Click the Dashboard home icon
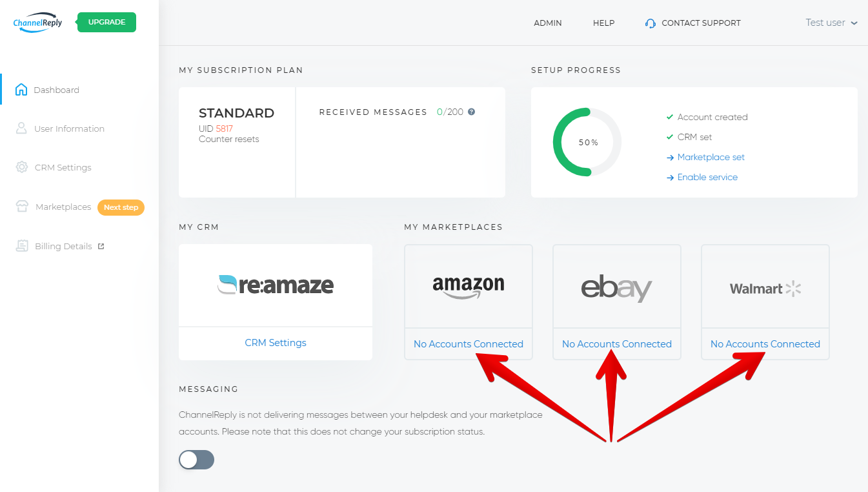This screenshot has width=868, height=492. coord(21,90)
